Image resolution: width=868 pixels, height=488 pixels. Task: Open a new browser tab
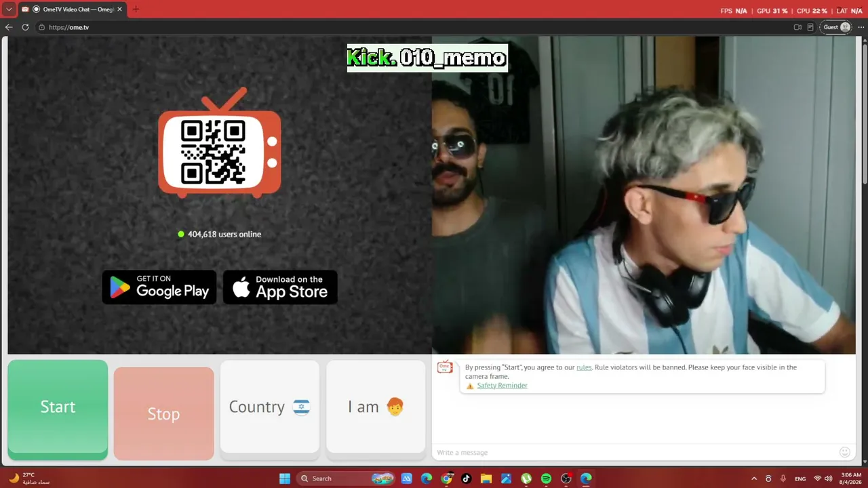coord(136,9)
